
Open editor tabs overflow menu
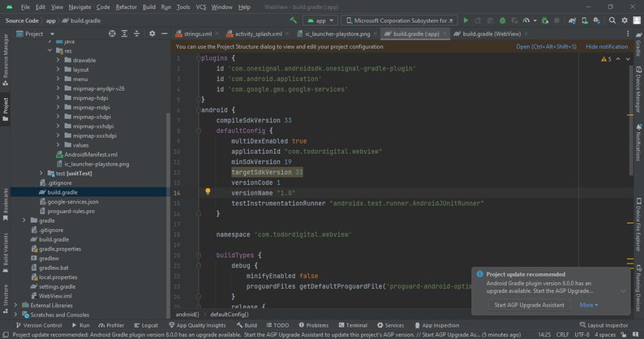[x=628, y=34]
